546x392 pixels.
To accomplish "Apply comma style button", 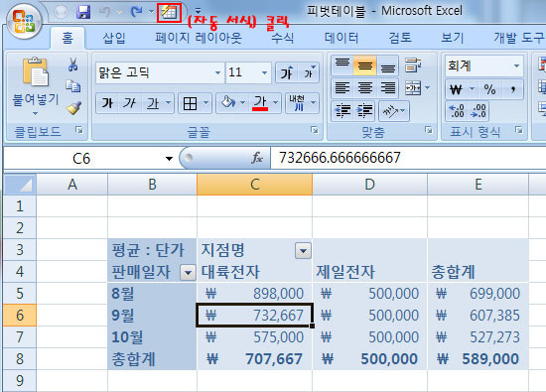I will [512, 89].
